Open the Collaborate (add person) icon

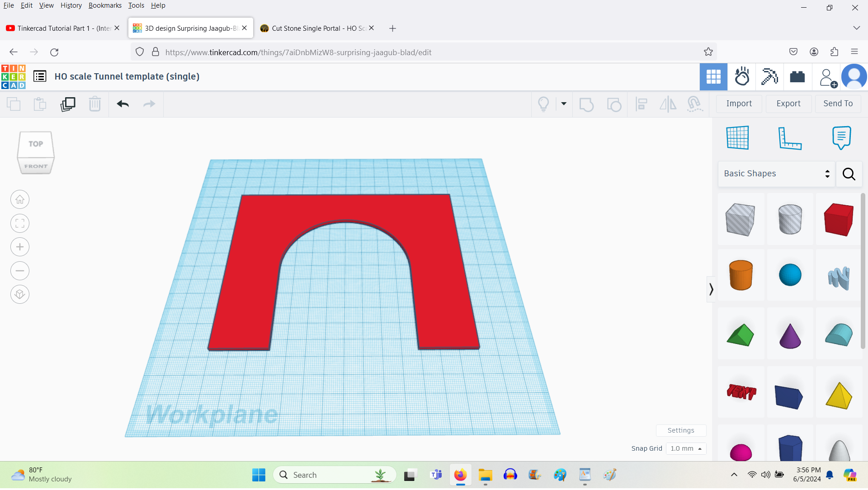tap(827, 77)
